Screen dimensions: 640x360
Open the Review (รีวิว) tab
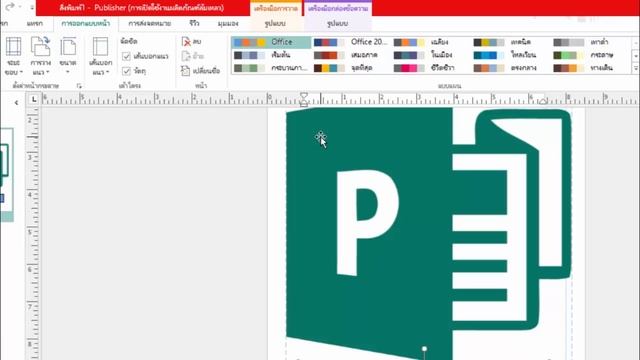tap(194, 23)
